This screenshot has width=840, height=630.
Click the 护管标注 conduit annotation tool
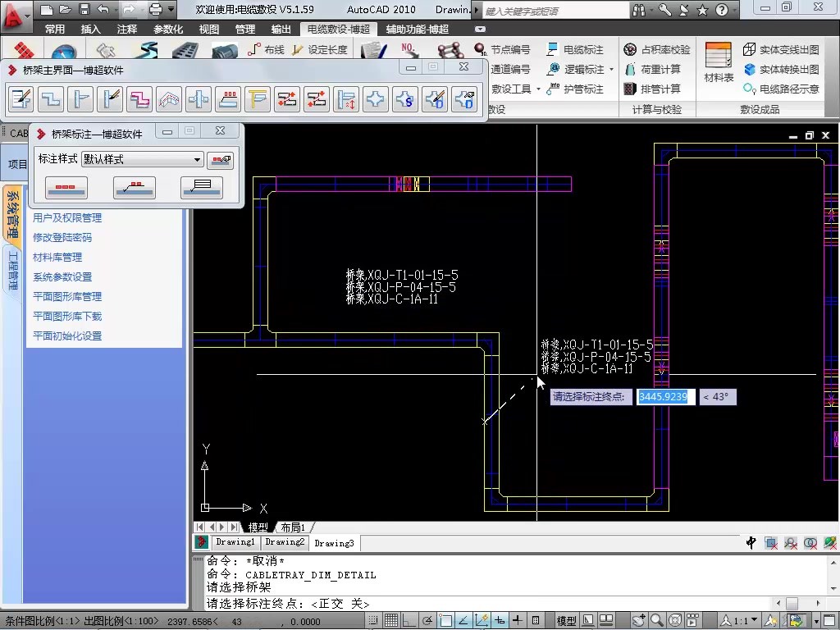click(x=575, y=89)
